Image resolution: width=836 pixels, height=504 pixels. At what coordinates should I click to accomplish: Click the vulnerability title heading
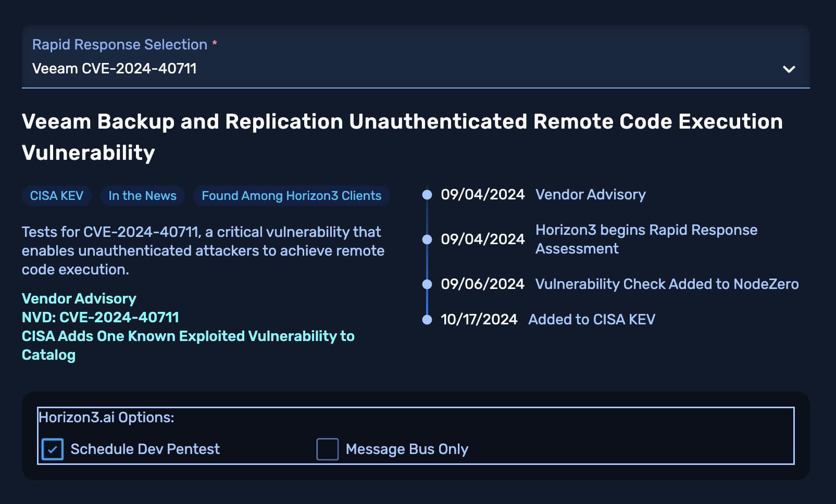pyautogui.click(x=402, y=137)
